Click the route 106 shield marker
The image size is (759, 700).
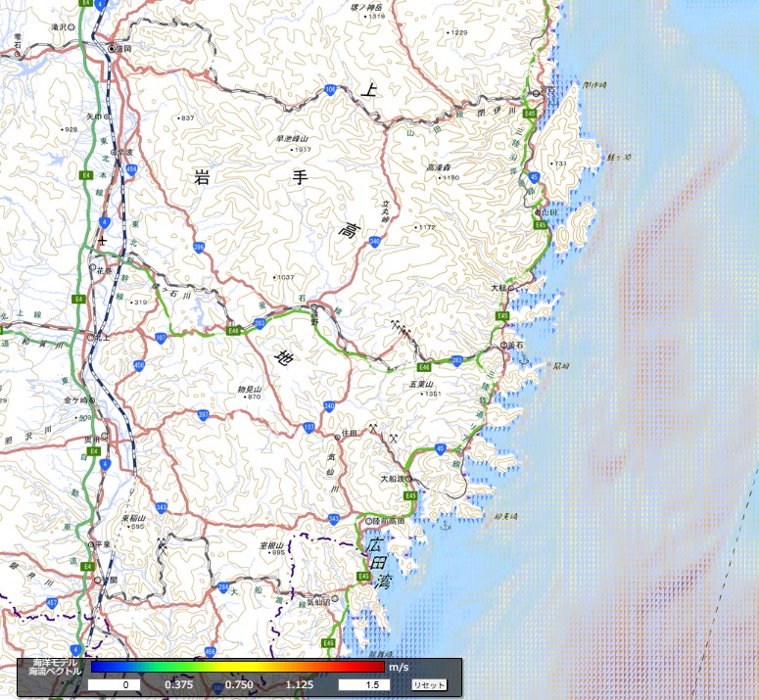(x=330, y=90)
